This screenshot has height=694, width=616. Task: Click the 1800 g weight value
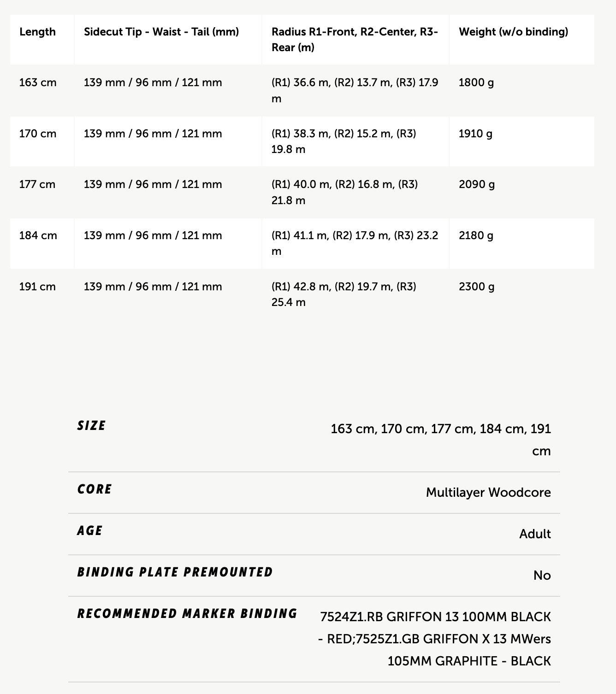tap(476, 83)
